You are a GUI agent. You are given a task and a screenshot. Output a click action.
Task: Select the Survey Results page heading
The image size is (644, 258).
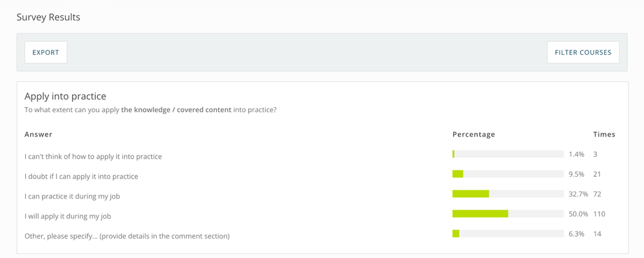tap(48, 17)
